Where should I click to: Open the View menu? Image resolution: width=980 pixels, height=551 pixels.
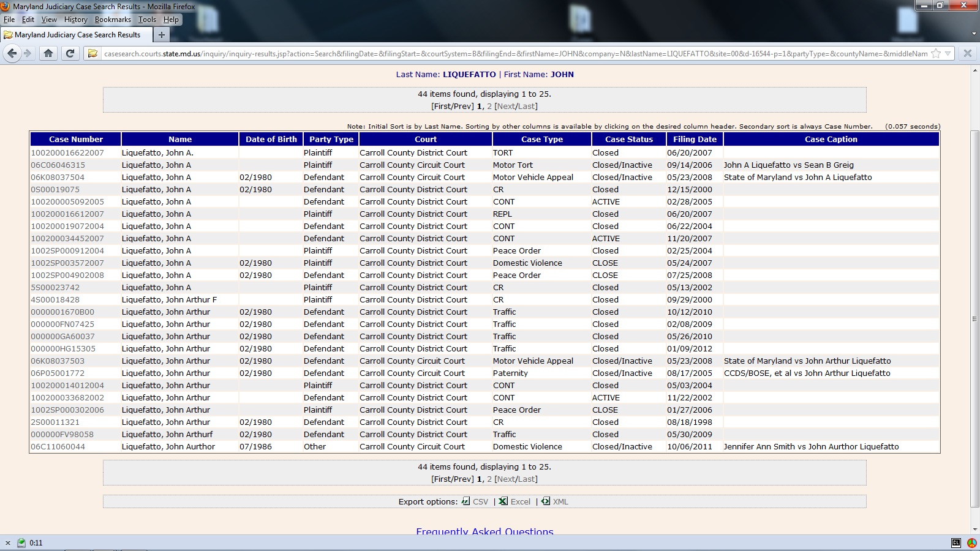[x=49, y=20]
